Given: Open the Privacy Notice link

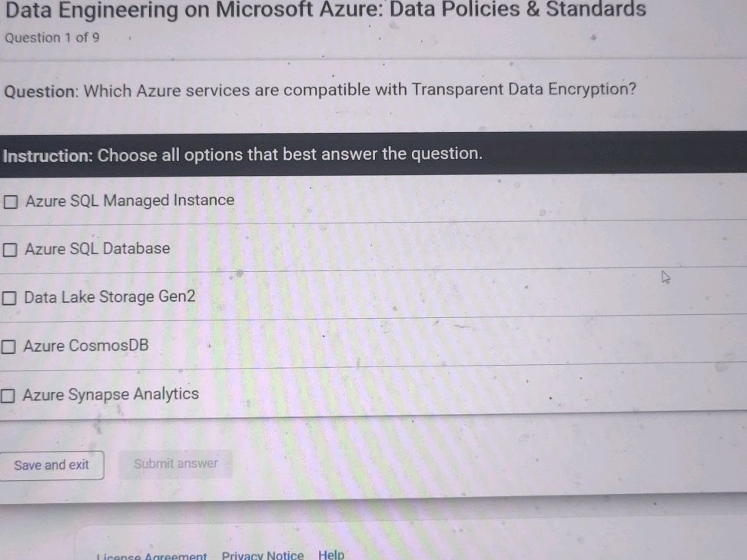Looking at the screenshot, I should [x=262, y=555].
